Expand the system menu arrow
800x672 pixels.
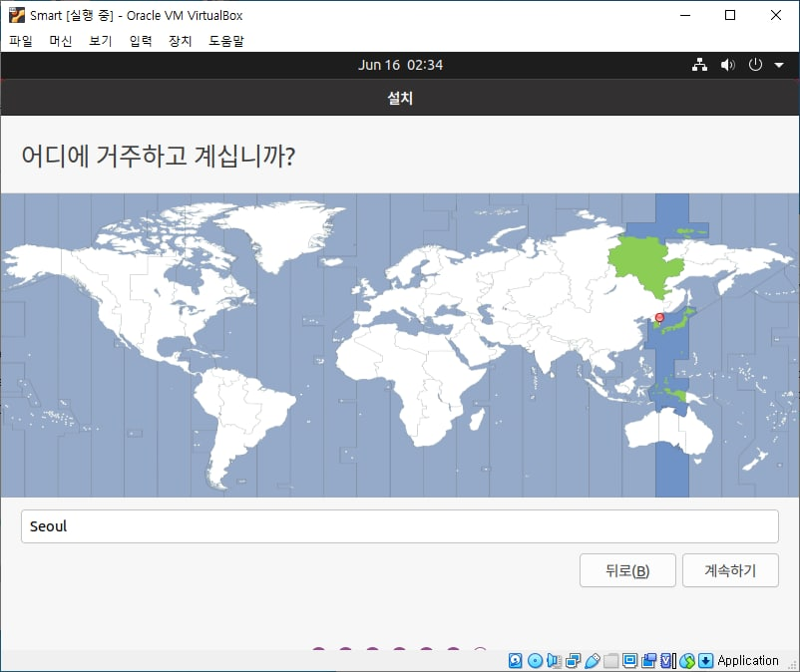779,65
